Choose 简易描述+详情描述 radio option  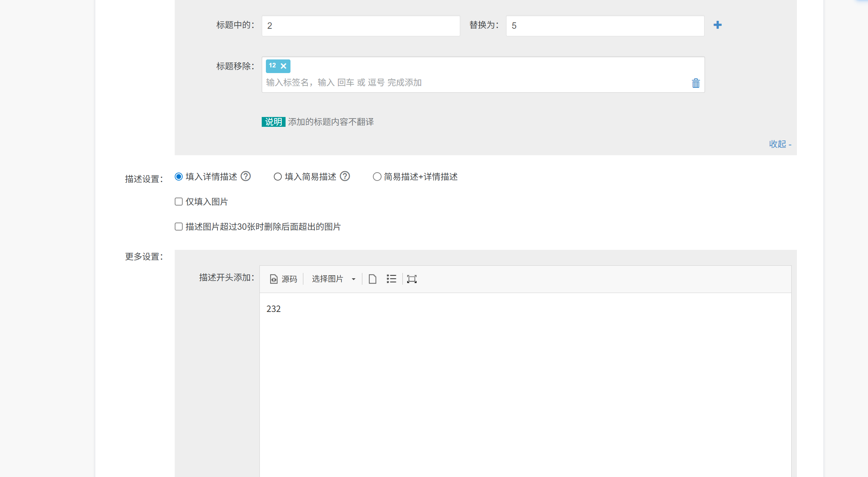pyautogui.click(x=377, y=177)
